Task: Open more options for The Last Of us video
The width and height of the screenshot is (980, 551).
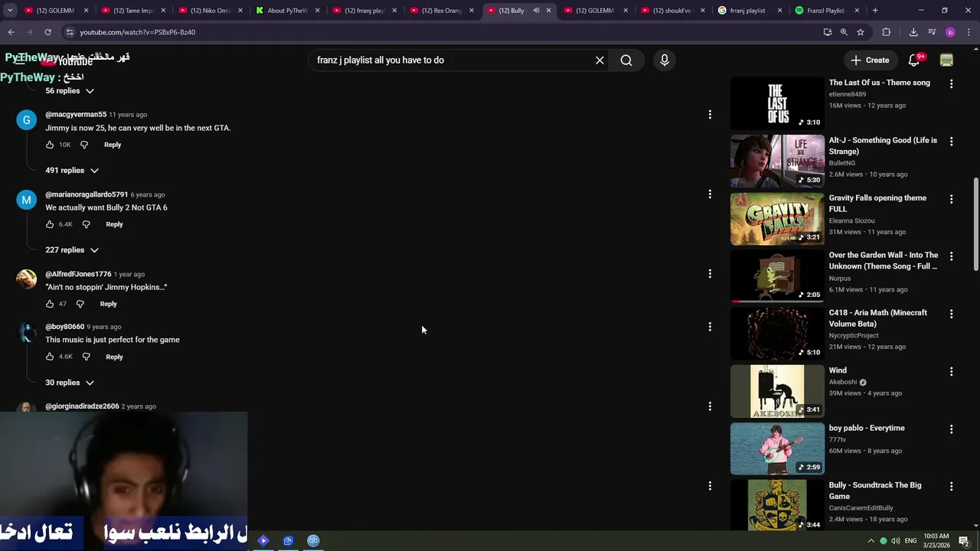Action: [951, 83]
